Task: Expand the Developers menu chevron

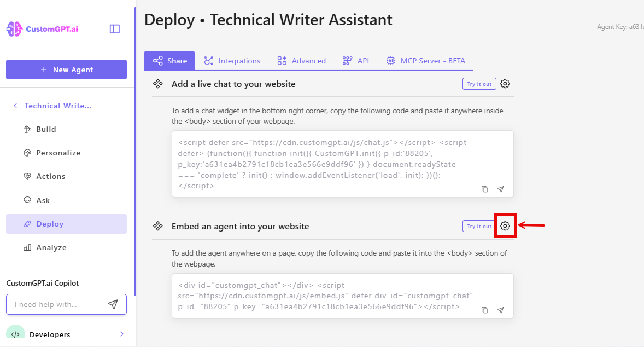Action: 121,334
